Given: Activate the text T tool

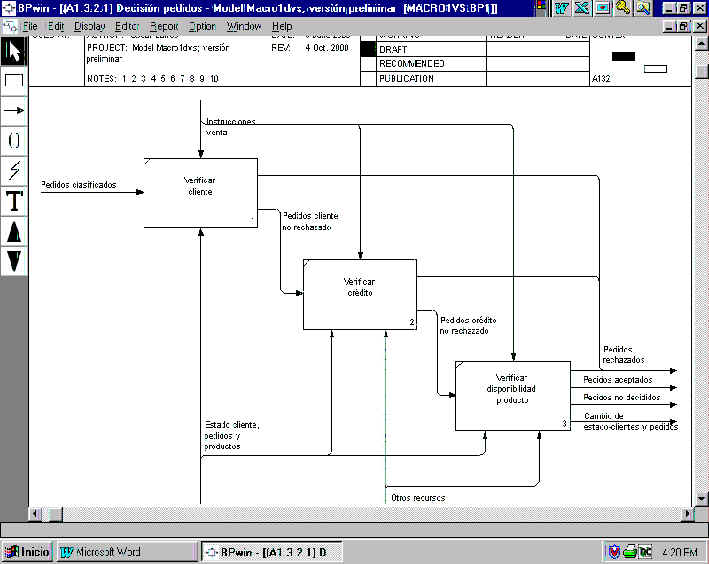Looking at the screenshot, I should coord(14,200).
